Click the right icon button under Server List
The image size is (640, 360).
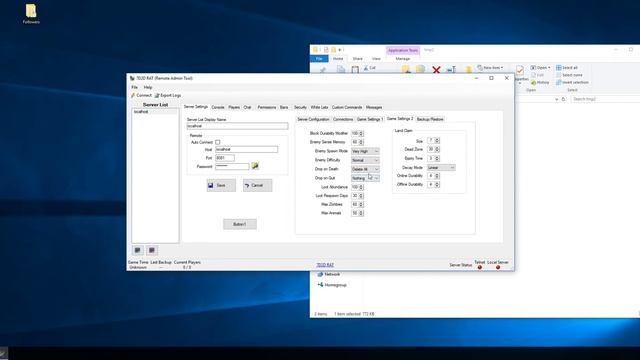(x=152, y=250)
